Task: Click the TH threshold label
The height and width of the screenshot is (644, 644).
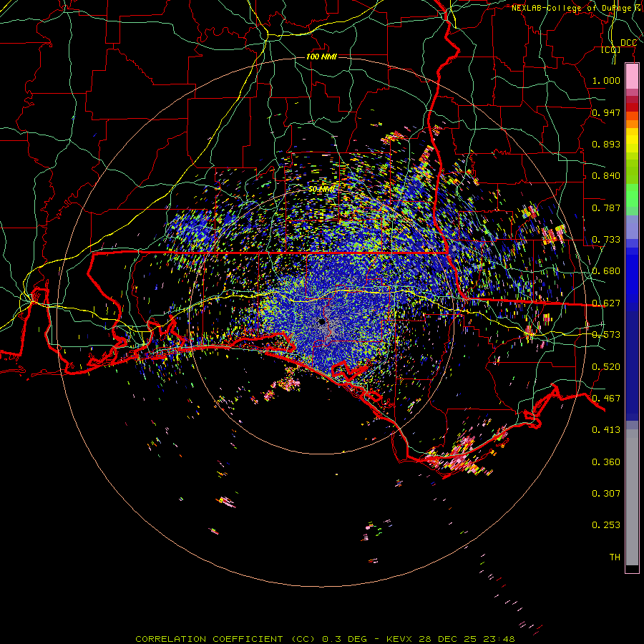Action: click(615, 557)
